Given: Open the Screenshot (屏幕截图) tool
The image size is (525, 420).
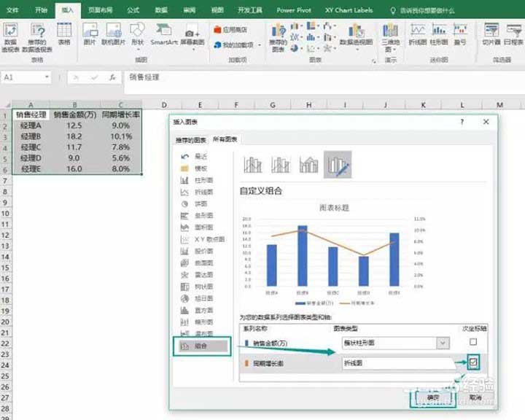Looking at the screenshot, I should click(x=192, y=37).
